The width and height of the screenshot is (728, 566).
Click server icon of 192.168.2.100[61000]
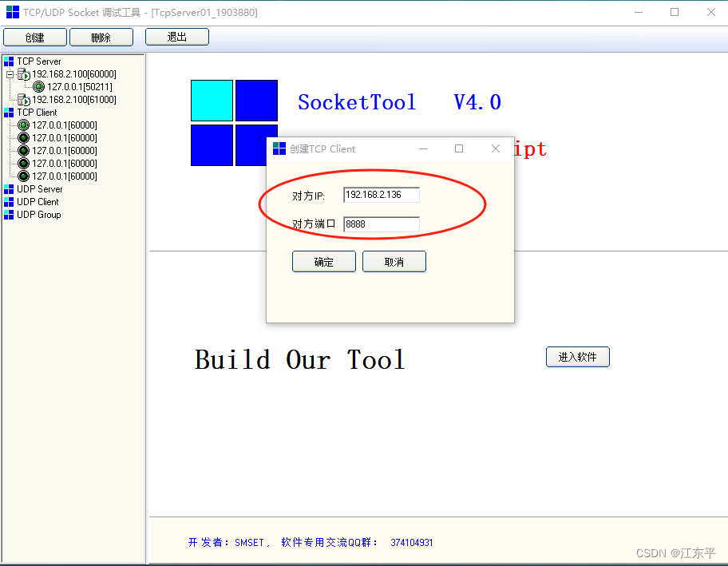(x=23, y=99)
